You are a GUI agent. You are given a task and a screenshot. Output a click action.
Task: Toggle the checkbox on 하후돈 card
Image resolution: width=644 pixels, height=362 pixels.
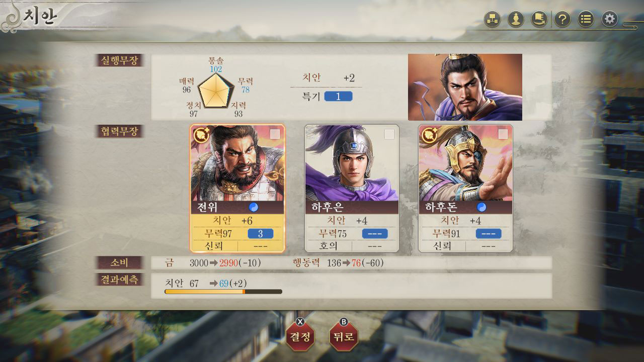point(503,134)
